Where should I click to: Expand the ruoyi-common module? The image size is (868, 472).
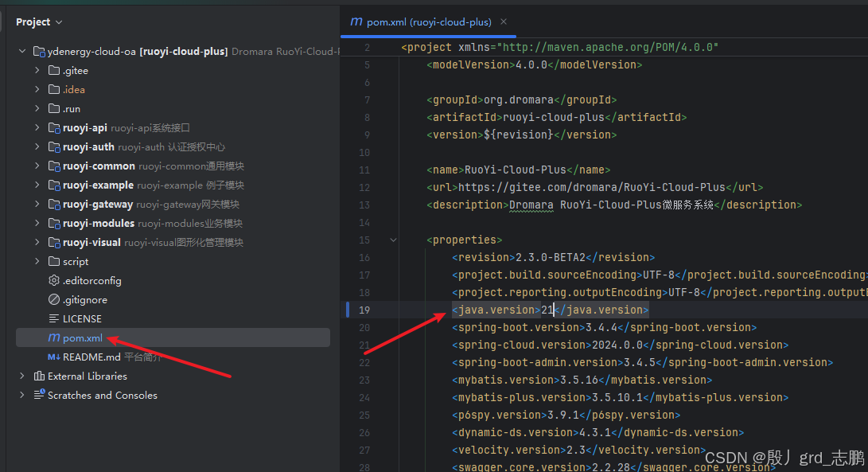click(x=37, y=166)
